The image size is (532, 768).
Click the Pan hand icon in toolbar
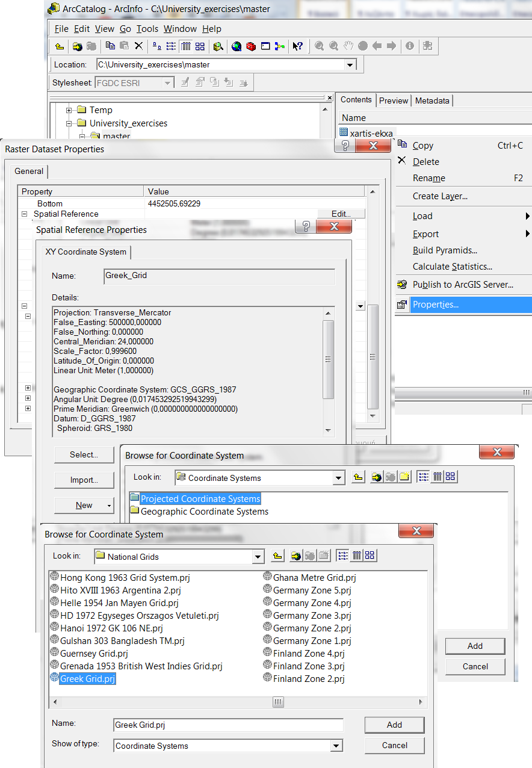coord(348,46)
